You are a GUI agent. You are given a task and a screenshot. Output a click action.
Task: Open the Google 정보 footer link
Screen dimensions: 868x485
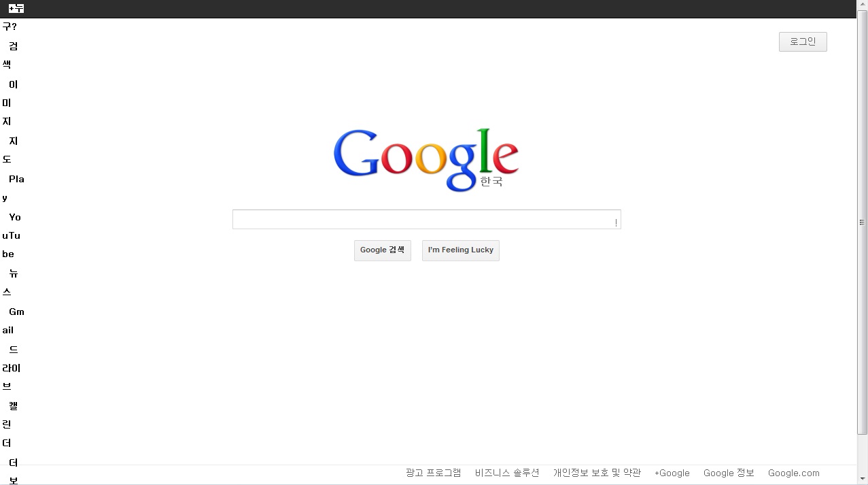(x=729, y=473)
